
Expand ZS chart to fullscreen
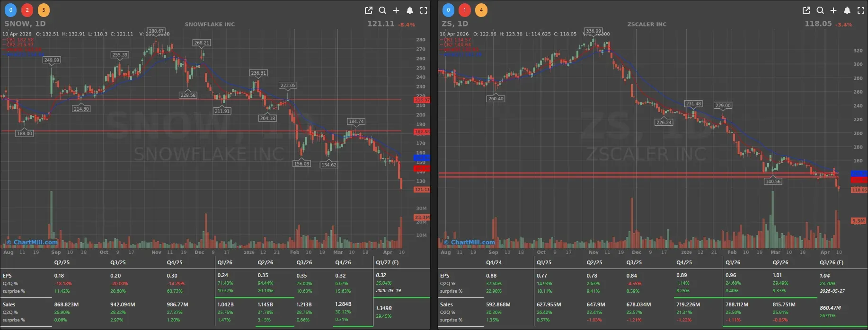coord(861,10)
